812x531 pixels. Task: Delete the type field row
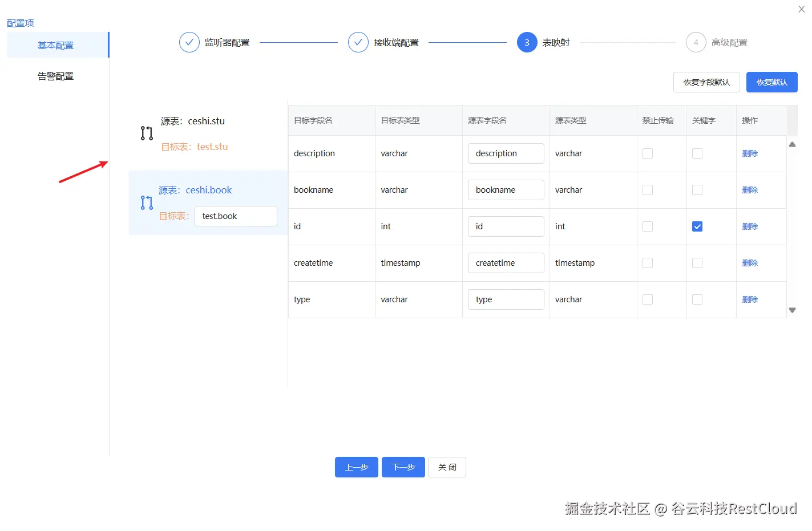point(750,299)
